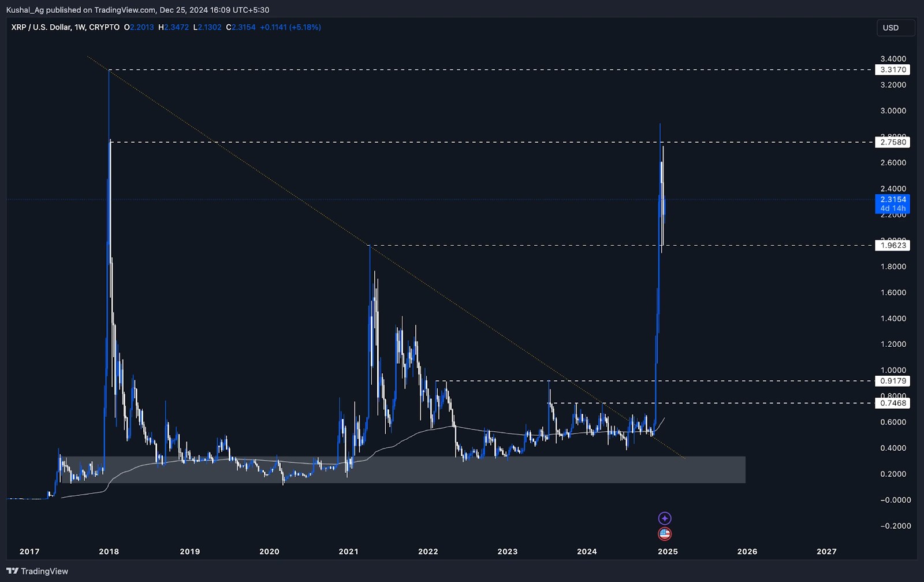
Task: Click the countdown timer 4d 14h
Action: pos(893,209)
